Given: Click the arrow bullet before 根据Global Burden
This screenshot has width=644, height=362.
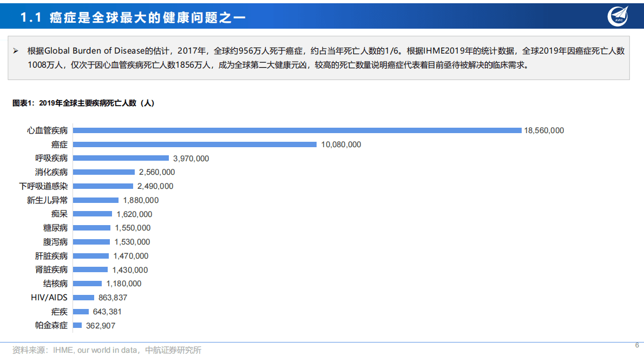Looking at the screenshot, I should [16, 51].
